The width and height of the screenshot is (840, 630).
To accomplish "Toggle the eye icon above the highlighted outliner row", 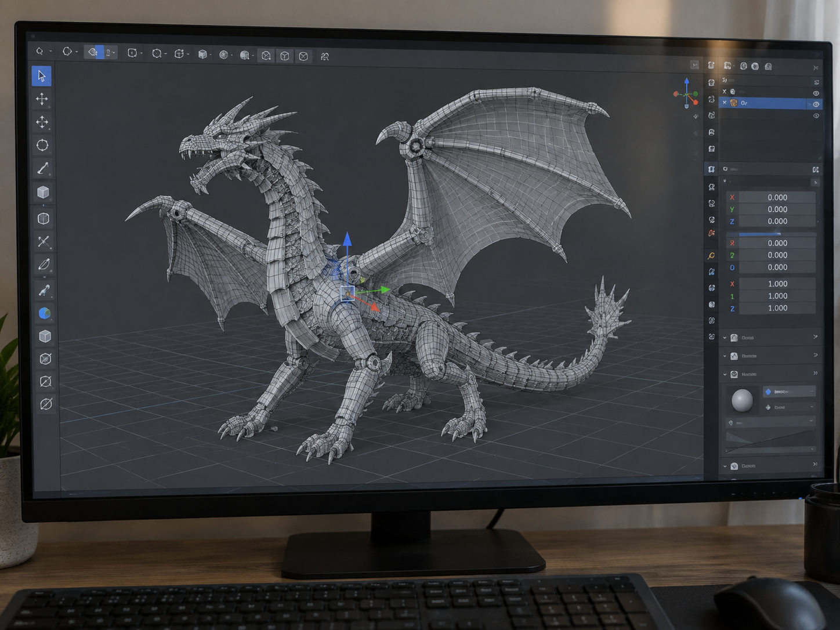I will (816, 93).
